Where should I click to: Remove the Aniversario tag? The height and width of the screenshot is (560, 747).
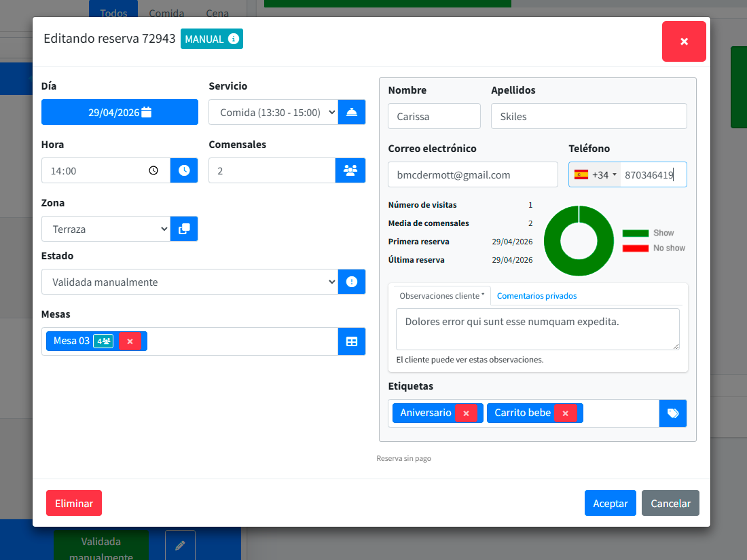pos(467,413)
